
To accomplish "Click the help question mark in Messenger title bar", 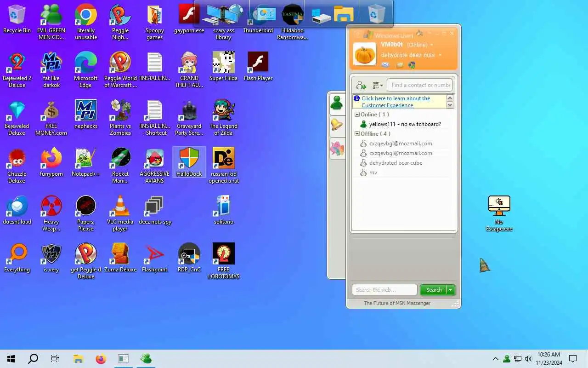I will tap(357, 34).
